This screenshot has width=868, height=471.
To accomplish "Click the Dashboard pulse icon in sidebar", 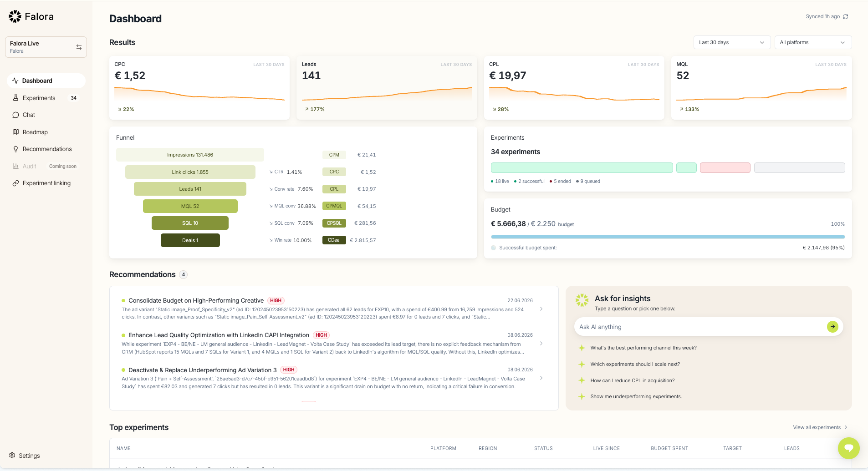I will click(15, 81).
